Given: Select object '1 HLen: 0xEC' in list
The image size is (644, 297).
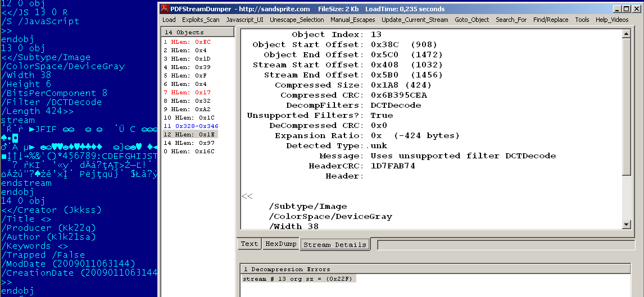Looking at the screenshot, I should pos(187,42).
